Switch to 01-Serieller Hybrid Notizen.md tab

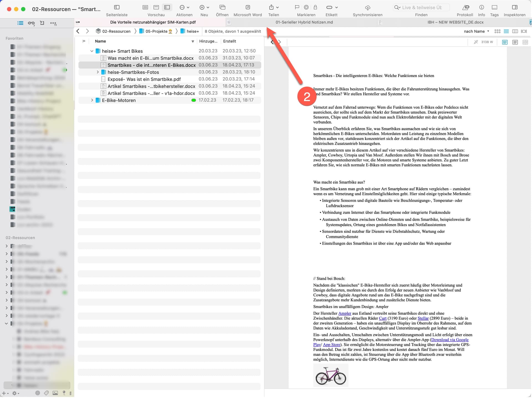pos(304,22)
